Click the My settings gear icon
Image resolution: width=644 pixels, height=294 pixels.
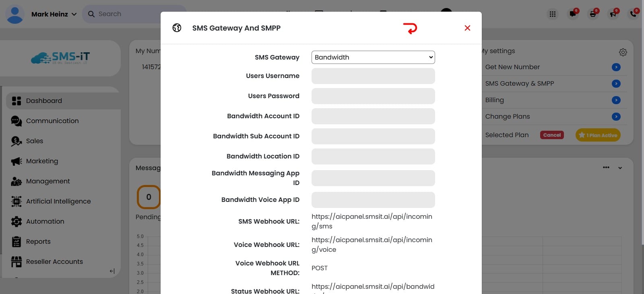[623, 52]
